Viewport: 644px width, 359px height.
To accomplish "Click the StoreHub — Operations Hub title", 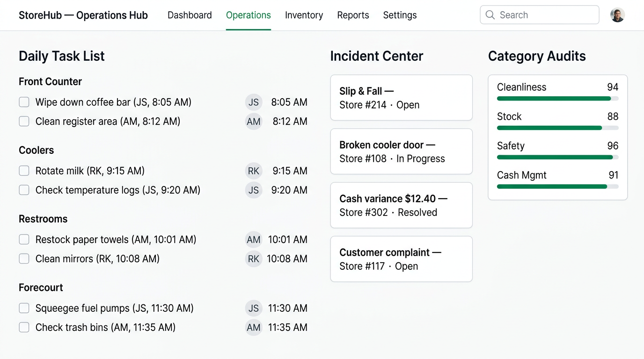I will click(83, 15).
